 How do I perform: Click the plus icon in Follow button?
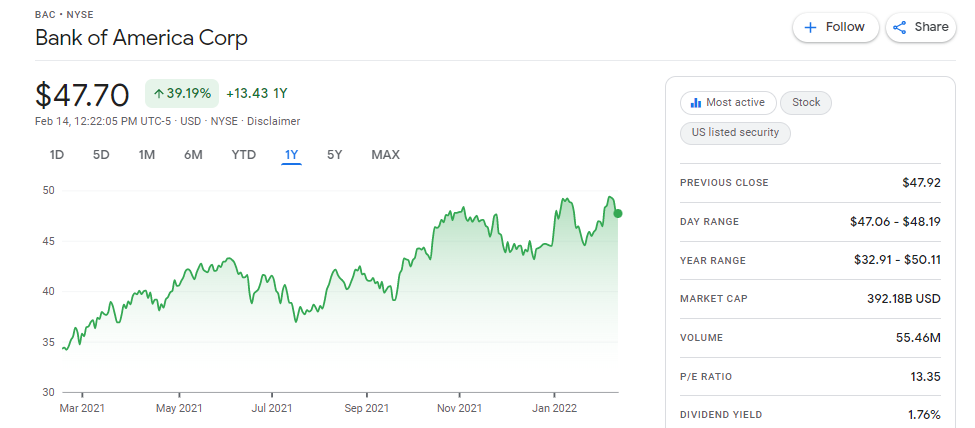click(810, 27)
